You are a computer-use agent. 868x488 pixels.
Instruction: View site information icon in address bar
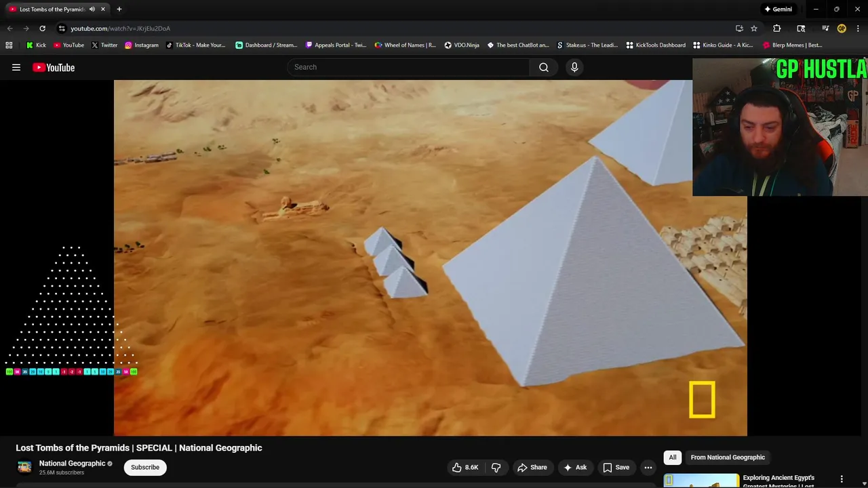pyautogui.click(x=62, y=28)
